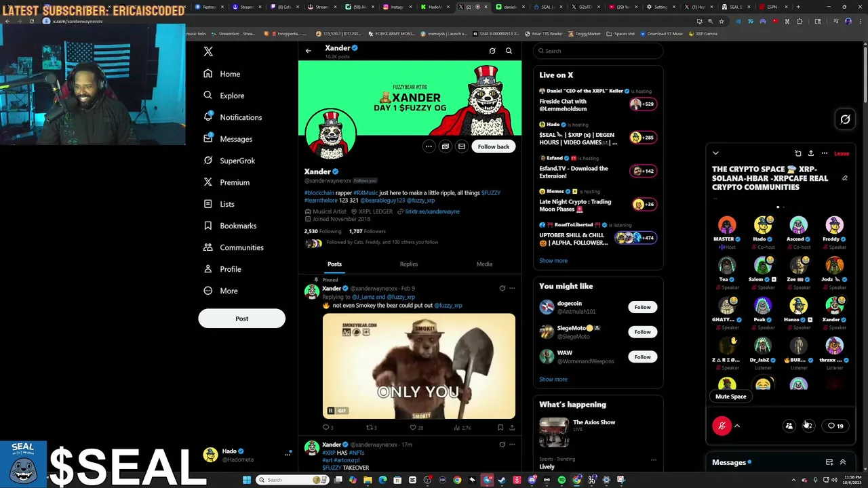This screenshot has height=488, width=868.
Task: Toggle the red microphone mute button
Action: (722, 426)
